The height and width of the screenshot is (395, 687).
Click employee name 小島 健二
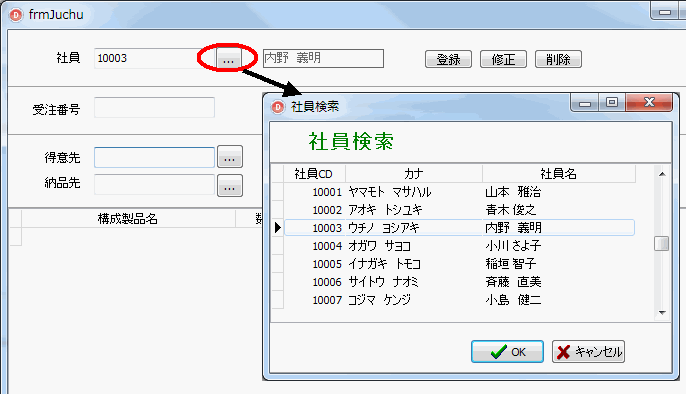(x=513, y=300)
